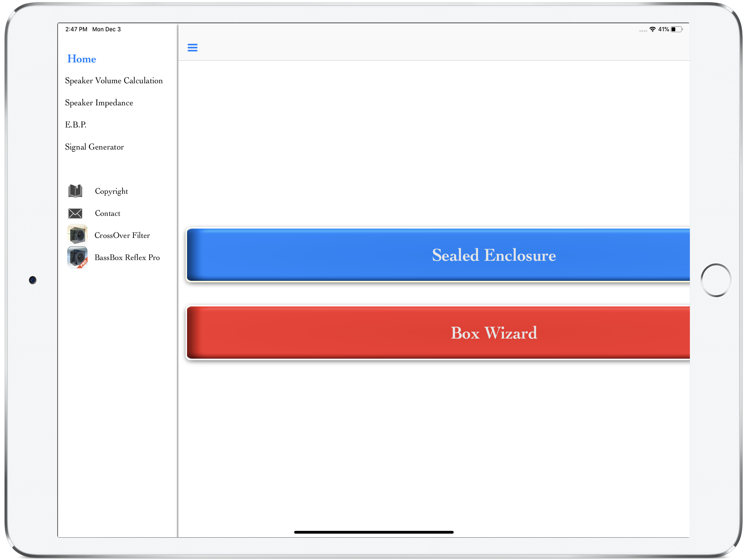Open Speaker Volume Calculation
747x560 pixels.
tap(114, 81)
